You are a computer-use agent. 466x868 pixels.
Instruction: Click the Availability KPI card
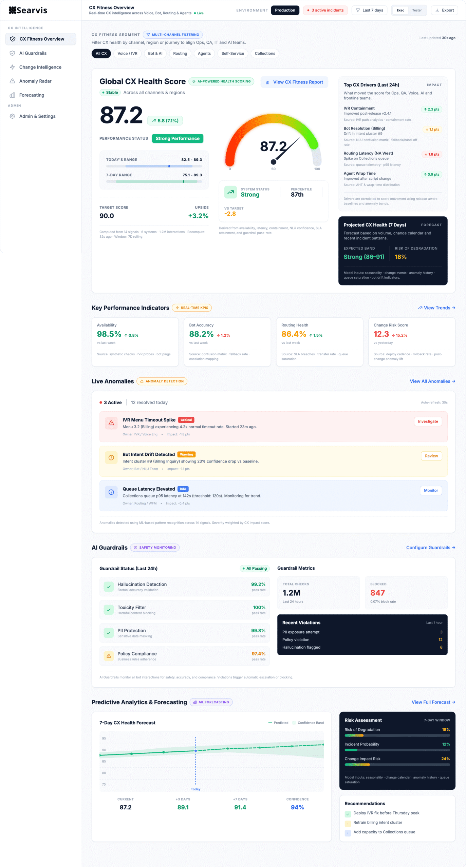[135, 342]
